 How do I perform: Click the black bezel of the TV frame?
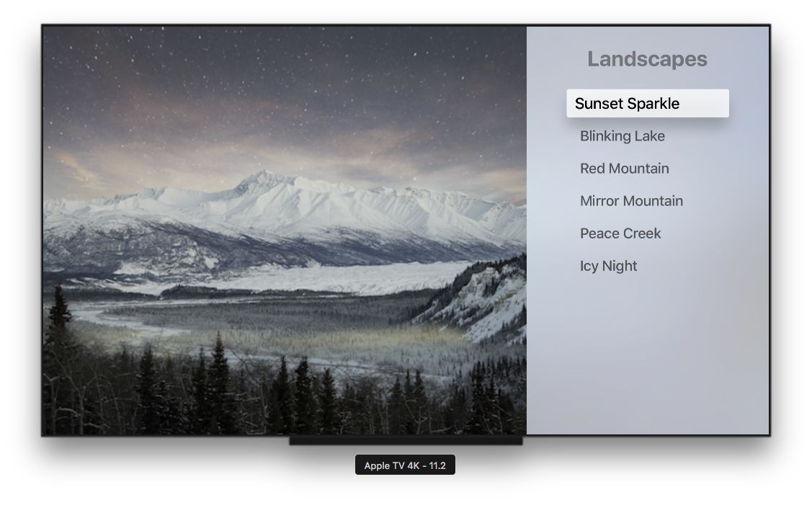tap(406, 25)
